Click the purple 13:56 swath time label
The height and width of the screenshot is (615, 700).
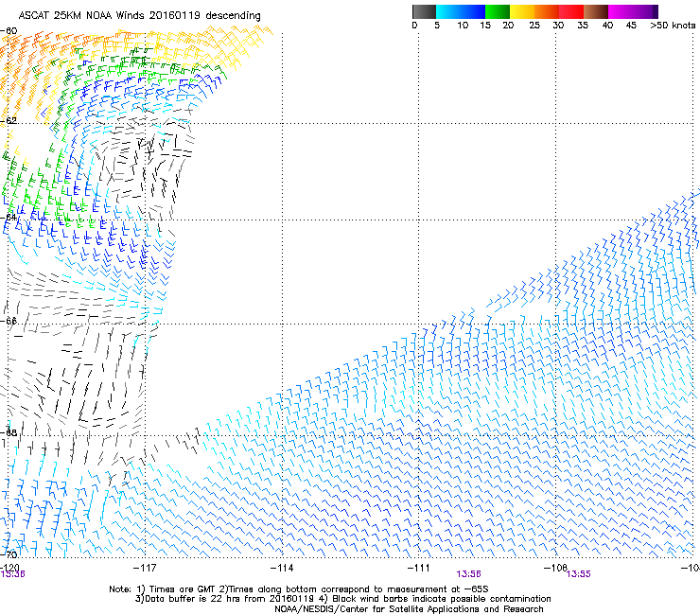[x=468, y=574]
